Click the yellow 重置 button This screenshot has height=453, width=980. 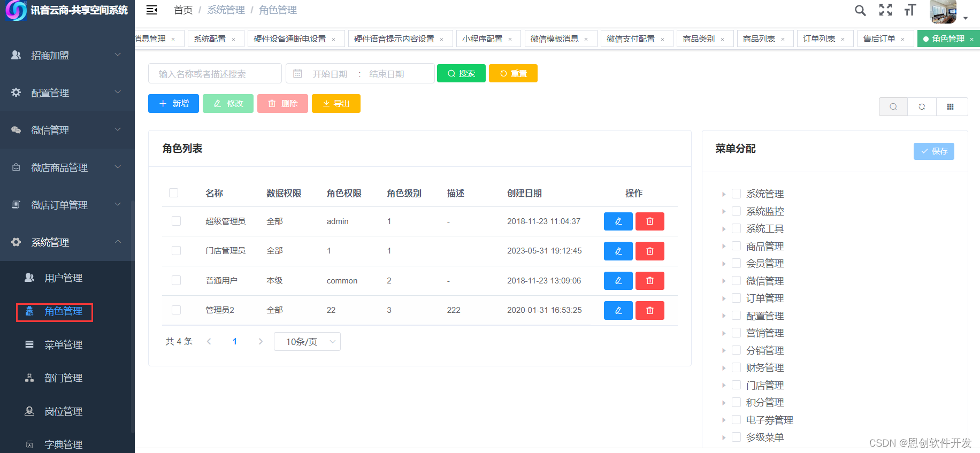513,73
